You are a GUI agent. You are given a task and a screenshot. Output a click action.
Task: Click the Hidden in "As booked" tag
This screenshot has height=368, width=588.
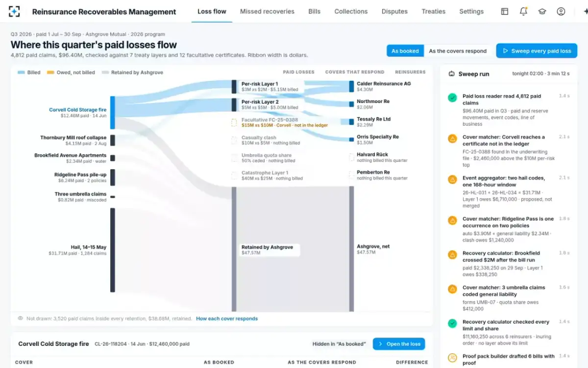tap(339, 344)
